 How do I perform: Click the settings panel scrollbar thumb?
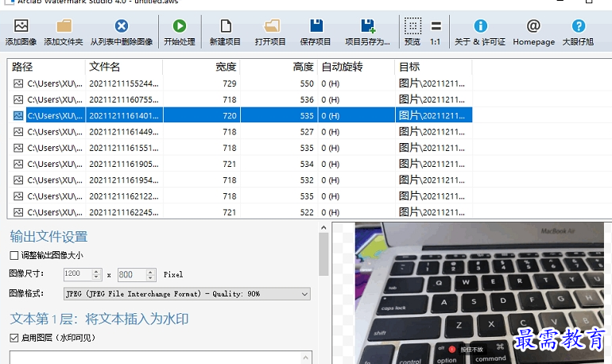(x=323, y=254)
